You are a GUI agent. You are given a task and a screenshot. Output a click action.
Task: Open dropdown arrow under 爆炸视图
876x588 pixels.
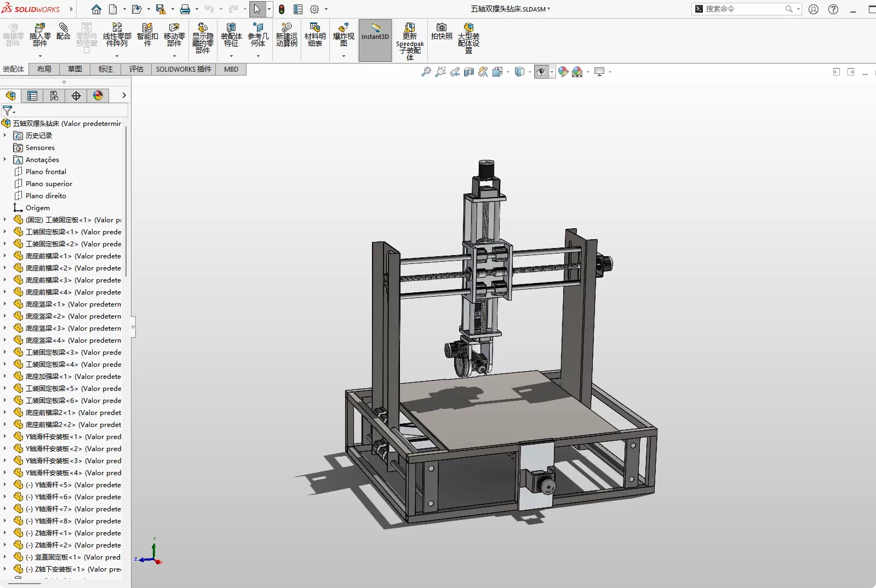pyautogui.click(x=343, y=56)
